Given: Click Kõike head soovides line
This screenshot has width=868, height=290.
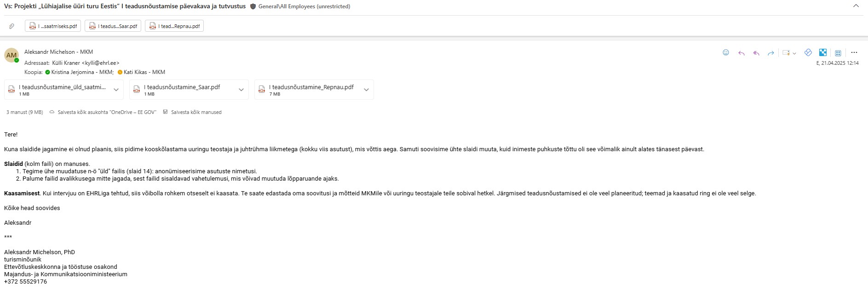Looking at the screenshot, I should (x=32, y=208).
